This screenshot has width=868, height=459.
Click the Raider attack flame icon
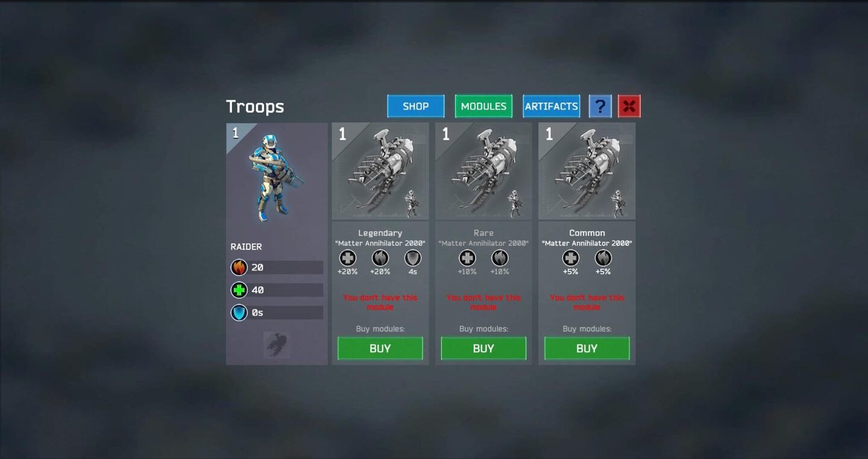(239, 267)
